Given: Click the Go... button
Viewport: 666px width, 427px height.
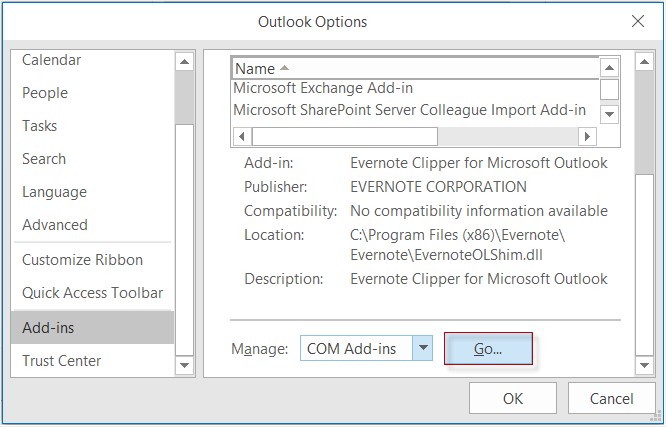Looking at the screenshot, I should [x=488, y=348].
